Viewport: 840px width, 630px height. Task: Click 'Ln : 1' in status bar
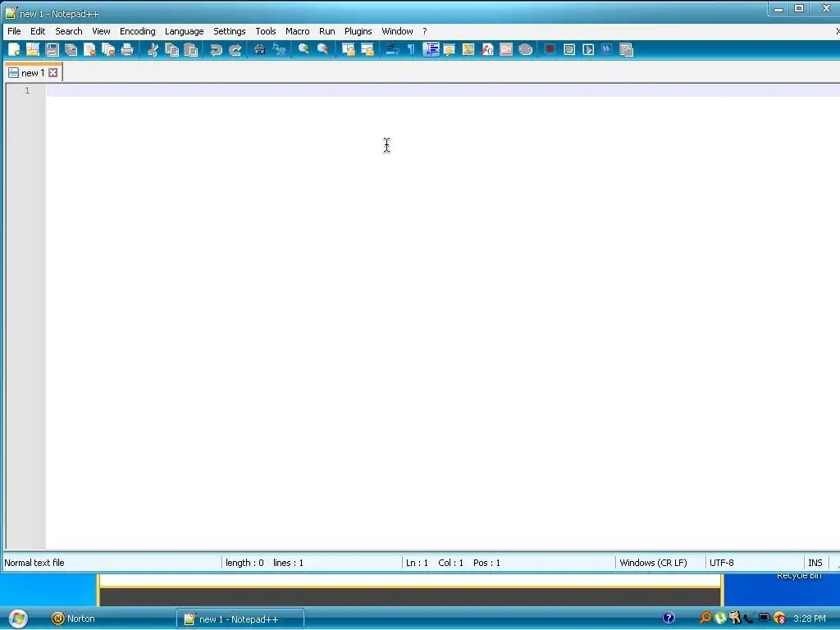418,563
